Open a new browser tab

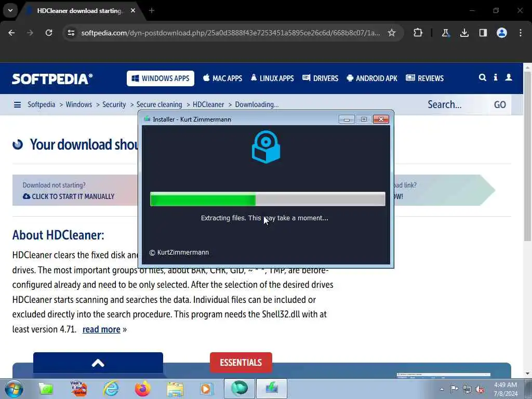pos(152,10)
